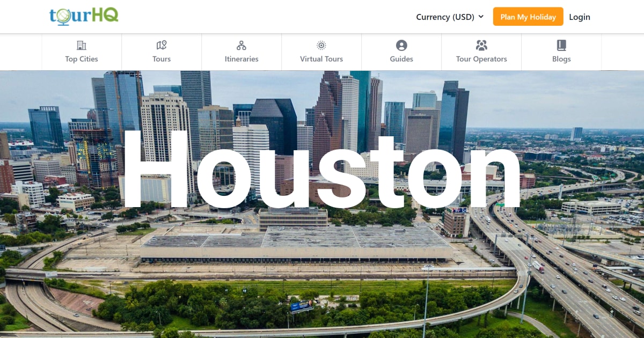Click the Tour Operators group icon
Viewport: 644px width, 338px height.
pos(481,46)
